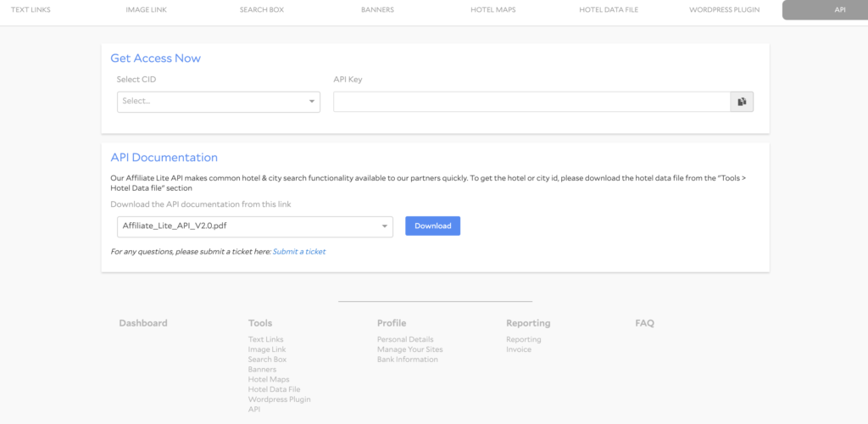Viewport: 868px width, 424px height.
Task: Visit Bank Information footer link
Action: click(x=407, y=360)
